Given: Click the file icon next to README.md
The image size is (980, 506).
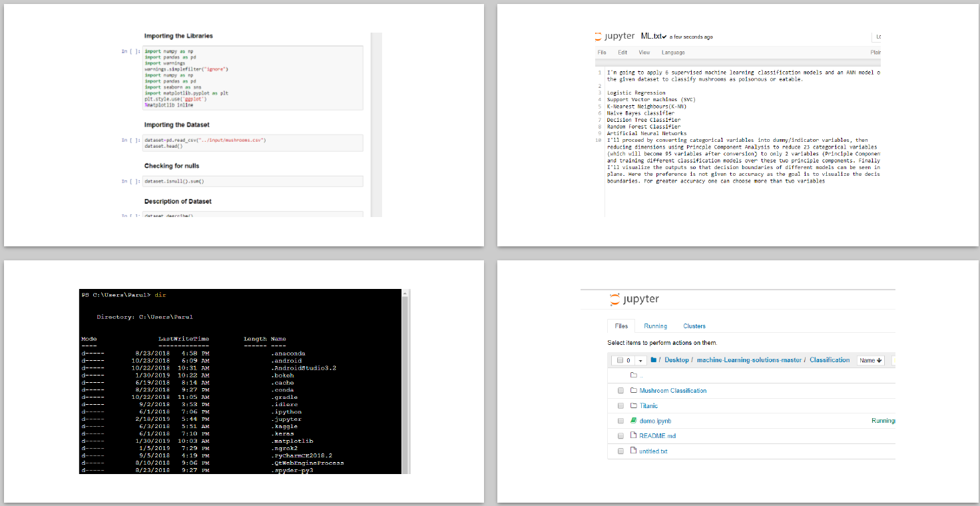Looking at the screenshot, I should point(634,435).
